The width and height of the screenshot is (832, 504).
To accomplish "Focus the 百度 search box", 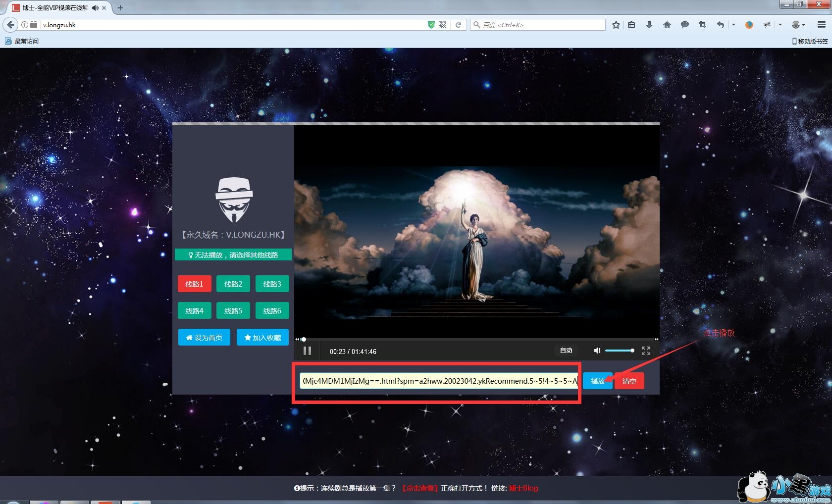I will point(537,25).
